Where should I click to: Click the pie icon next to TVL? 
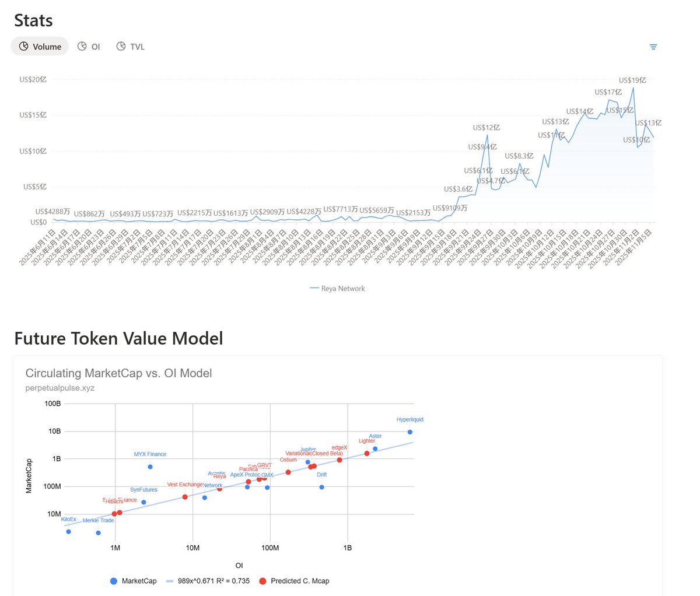[121, 46]
